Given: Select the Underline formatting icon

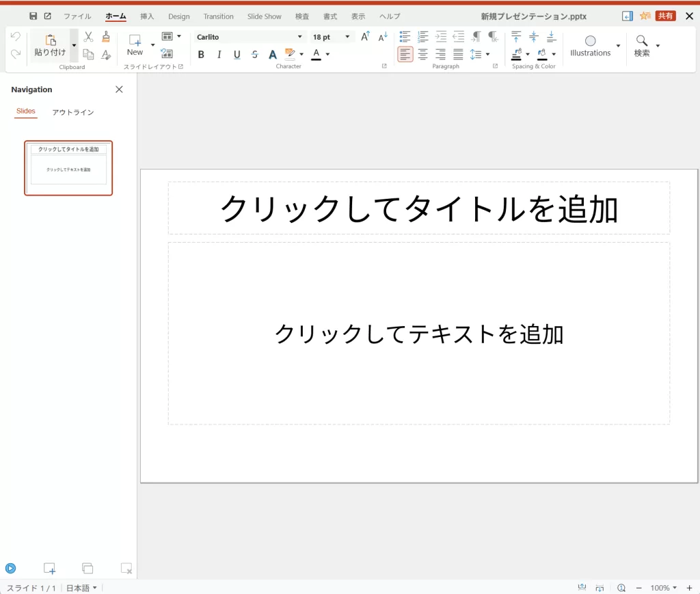Looking at the screenshot, I should [236, 55].
